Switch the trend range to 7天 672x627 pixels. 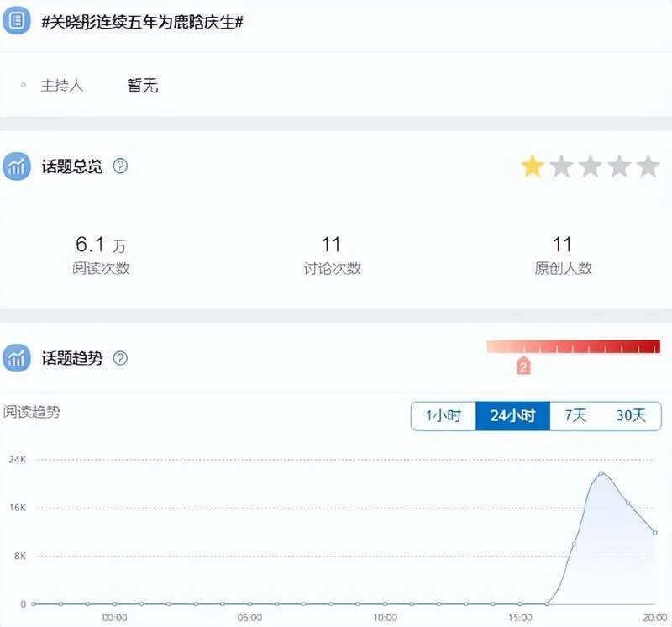575,415
